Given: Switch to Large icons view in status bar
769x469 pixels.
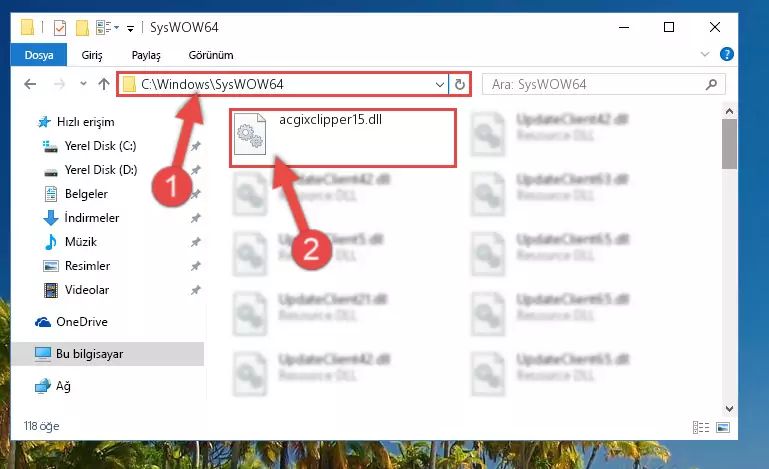Looking at the screenshot, I should click(x=723, y=427).
